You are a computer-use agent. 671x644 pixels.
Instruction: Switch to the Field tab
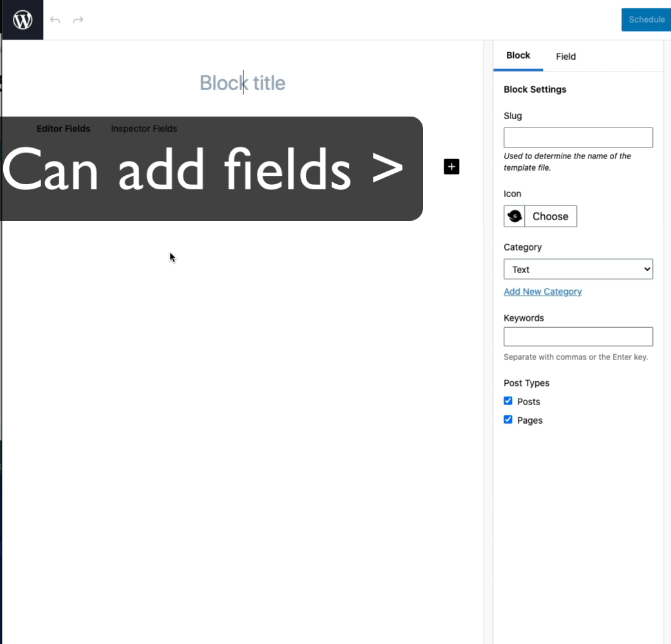566,57
